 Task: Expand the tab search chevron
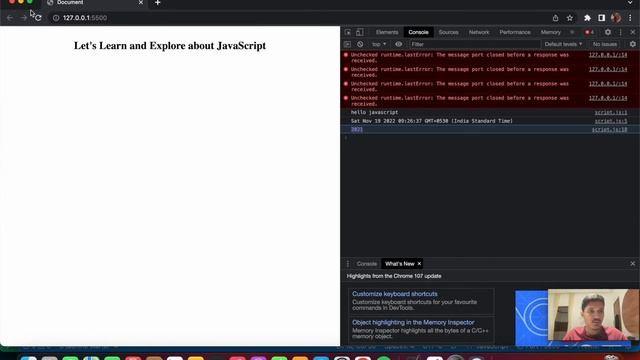pyautogui.click(x=630, y=3)
